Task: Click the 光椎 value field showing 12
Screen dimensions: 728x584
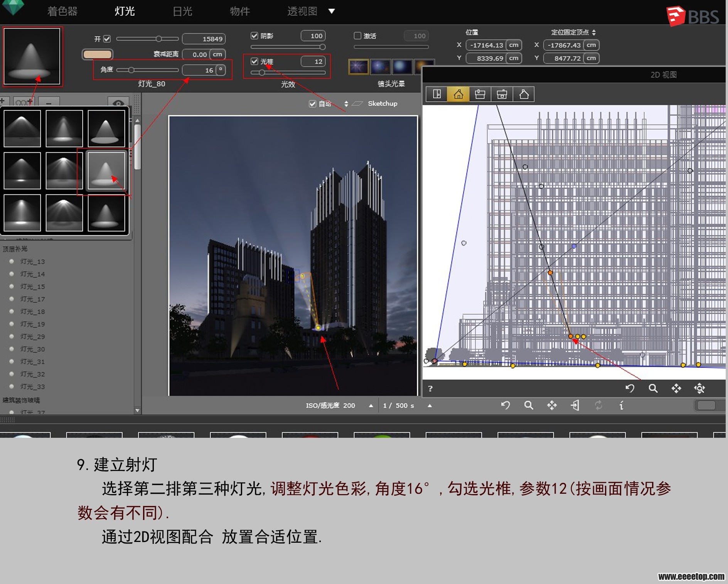Action: pos(313,61)
